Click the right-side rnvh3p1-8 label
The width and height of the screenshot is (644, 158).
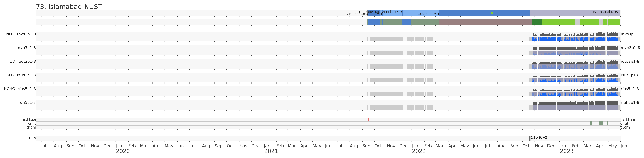(x=630, y=48)
